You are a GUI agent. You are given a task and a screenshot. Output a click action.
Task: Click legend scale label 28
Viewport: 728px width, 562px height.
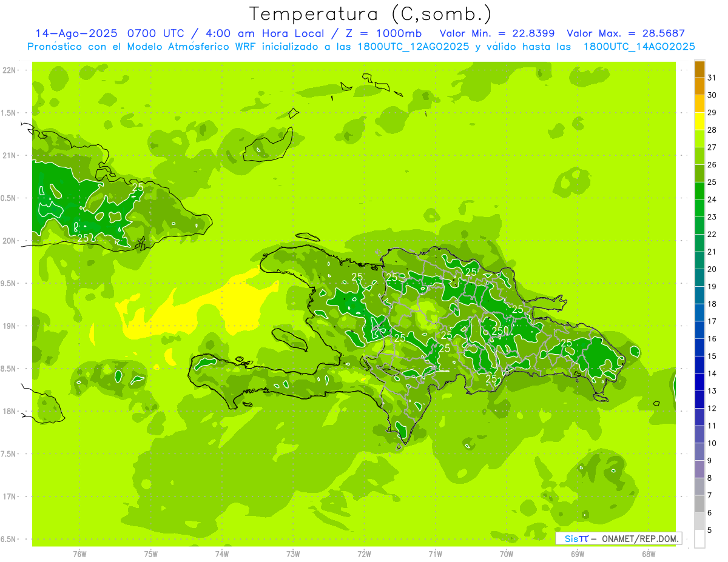click(712, 129)
